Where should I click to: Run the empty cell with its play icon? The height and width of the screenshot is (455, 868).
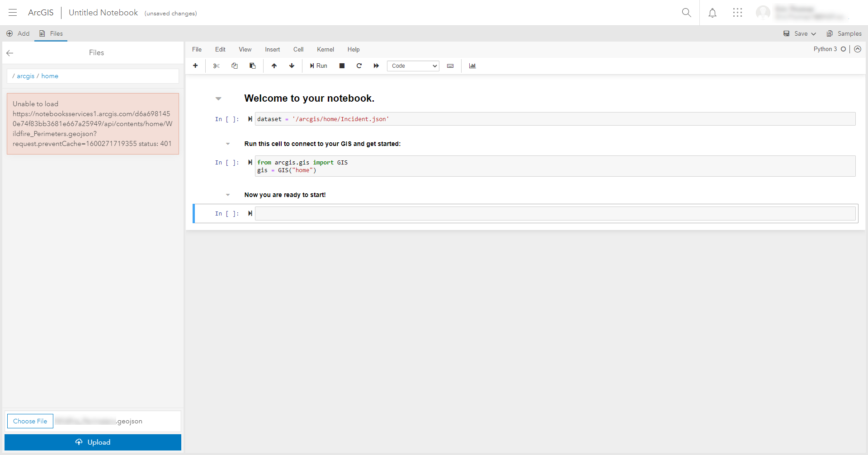click(250, 214)
